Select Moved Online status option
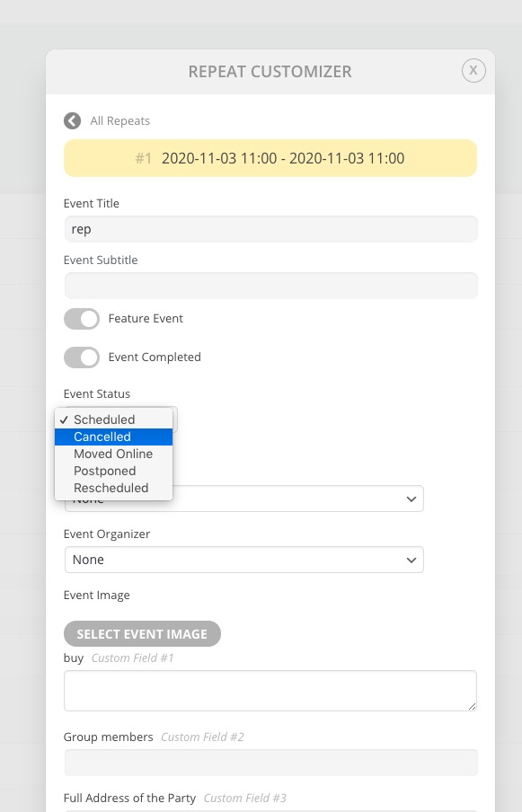The width and height of the screenshot is (522, 812). (x=113, y=454)
